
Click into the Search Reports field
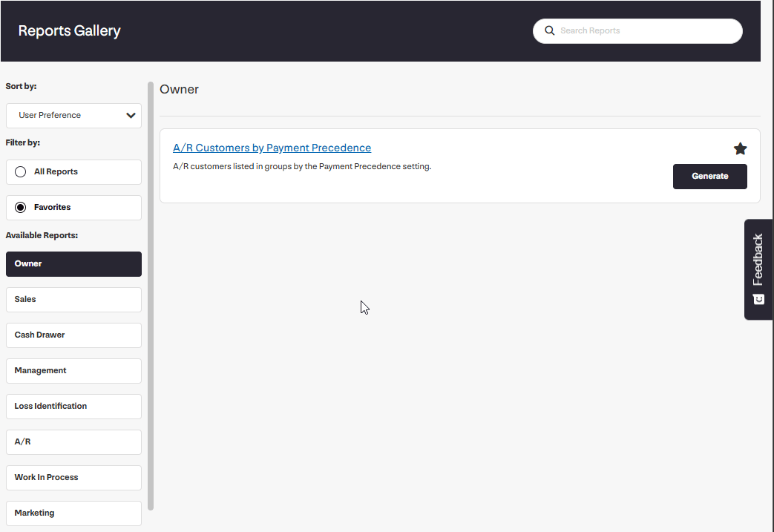(646, 31)
